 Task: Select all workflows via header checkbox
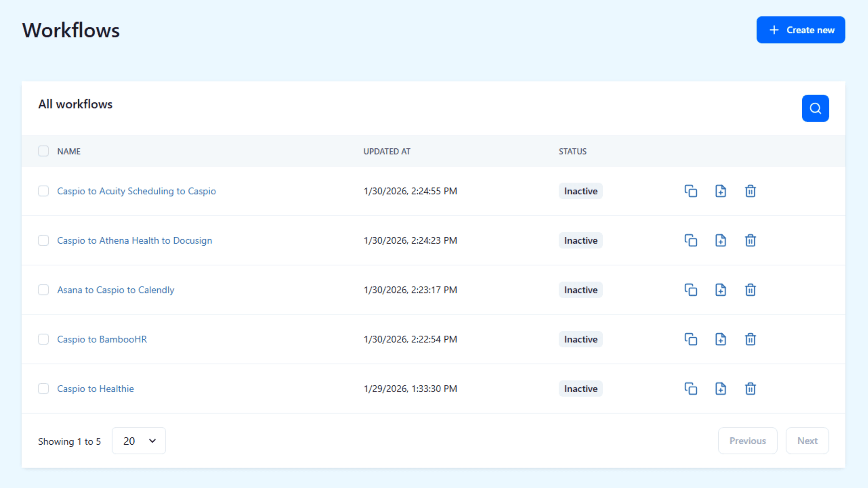(x=43, y=151)
